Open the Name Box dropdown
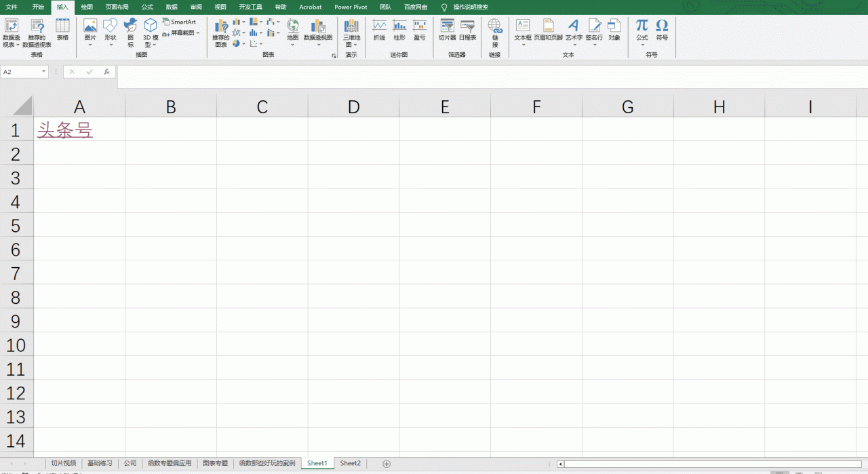The width and height of the screenshot is (868, 474). click(44, 71)
